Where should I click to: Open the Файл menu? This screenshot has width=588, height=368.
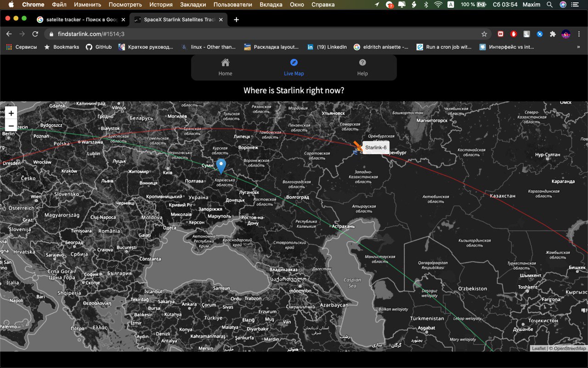click(x=59, y=5)
